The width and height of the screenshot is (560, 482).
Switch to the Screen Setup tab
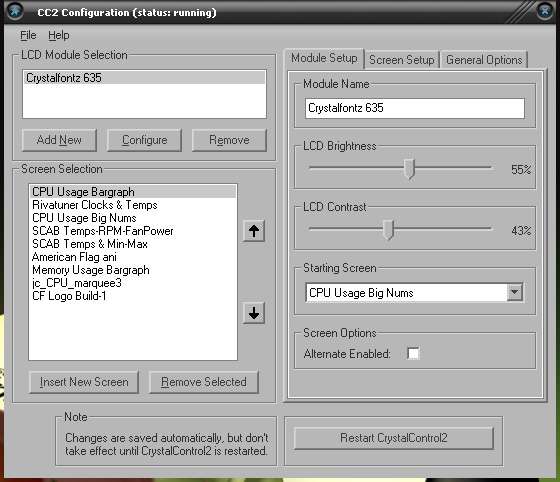402,60
